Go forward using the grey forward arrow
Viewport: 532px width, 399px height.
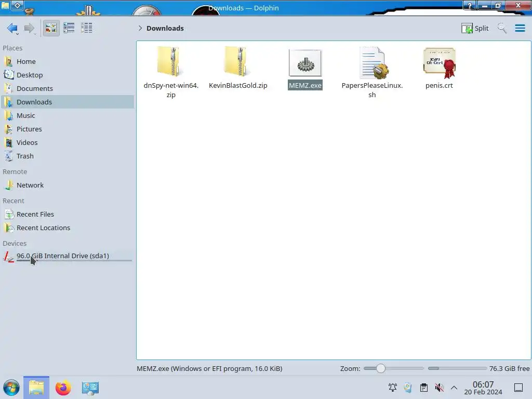point(30,28)
